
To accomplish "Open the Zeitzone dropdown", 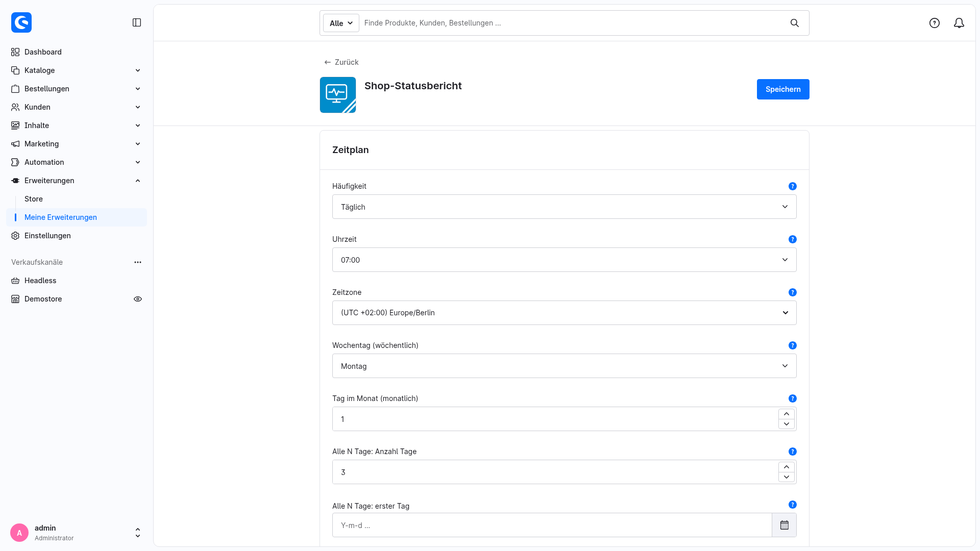I will [x=565, y=313].
